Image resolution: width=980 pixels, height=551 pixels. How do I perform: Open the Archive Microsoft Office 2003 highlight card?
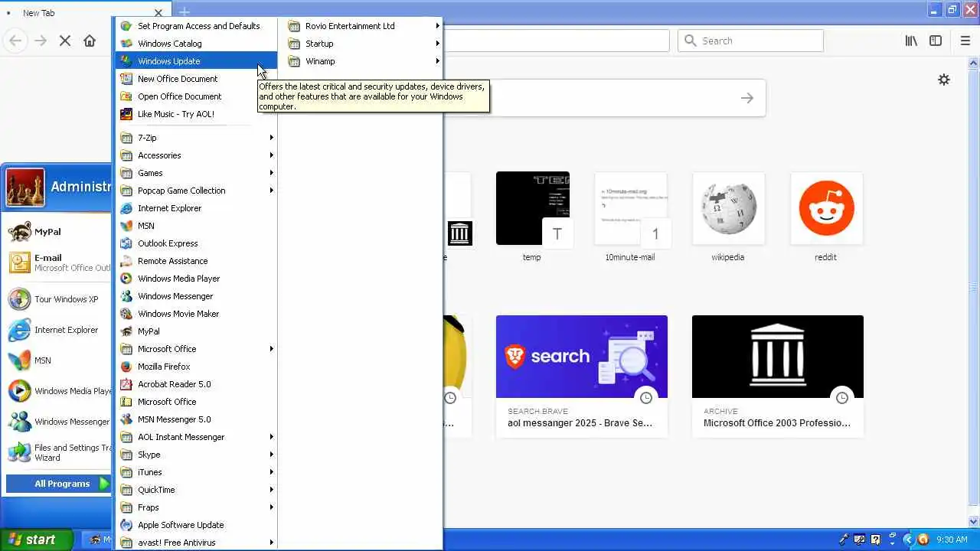pyautogui.click(x=778, y=376)
